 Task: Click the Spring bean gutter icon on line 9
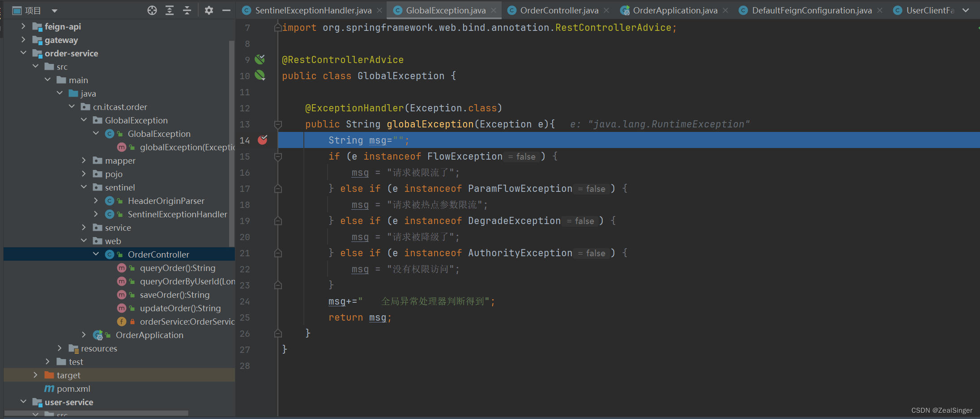point(260,59)
